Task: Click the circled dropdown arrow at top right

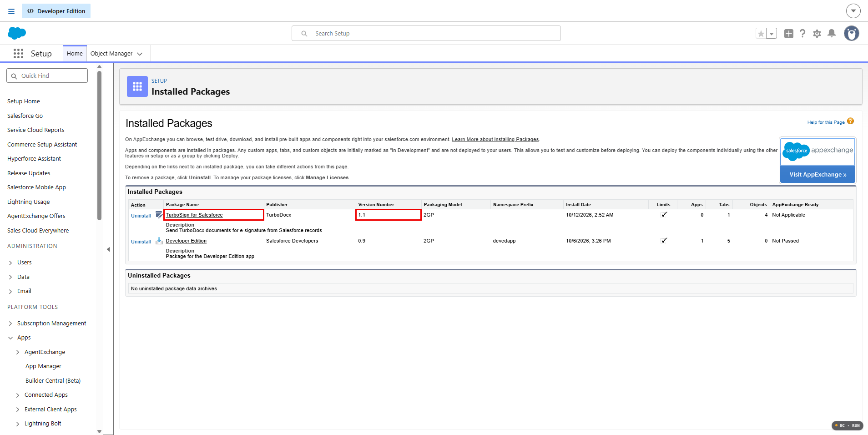Action: point(853,10)
